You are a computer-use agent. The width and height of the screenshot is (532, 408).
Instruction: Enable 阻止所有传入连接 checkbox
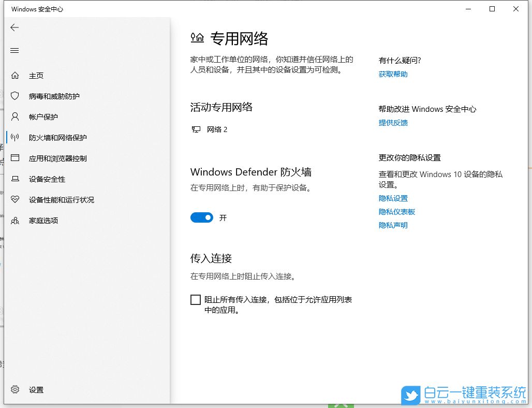tap(196, 299)
